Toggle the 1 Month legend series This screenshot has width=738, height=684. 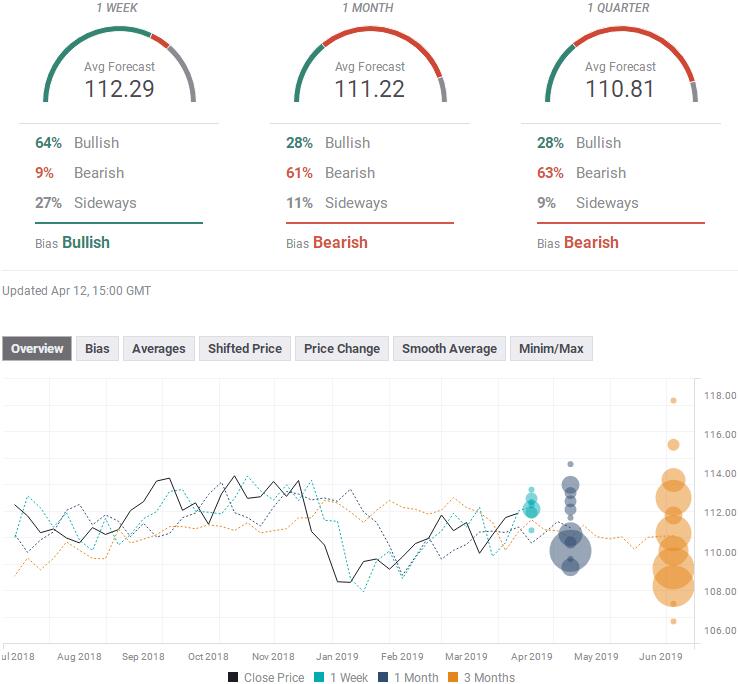(384, 677)
